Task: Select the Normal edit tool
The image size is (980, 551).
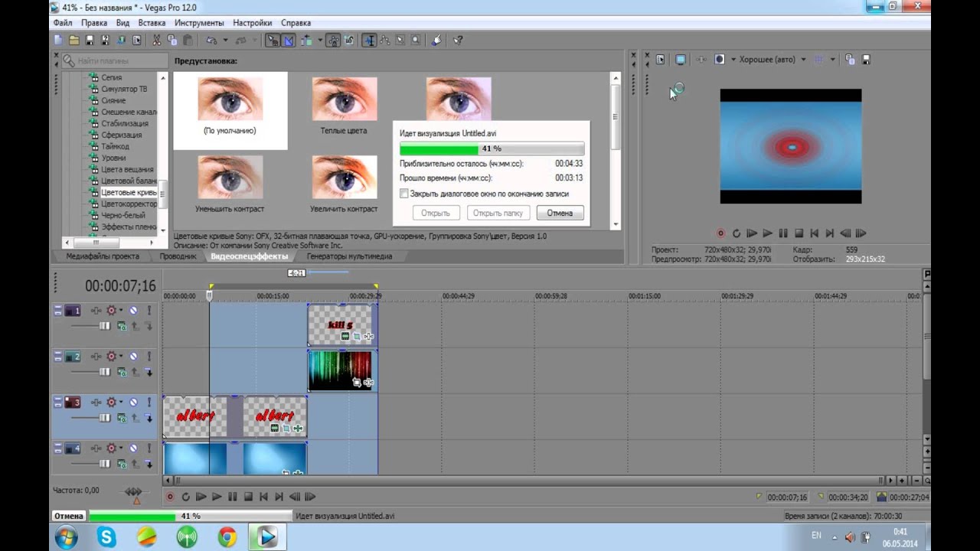Action: click(369, 40)
